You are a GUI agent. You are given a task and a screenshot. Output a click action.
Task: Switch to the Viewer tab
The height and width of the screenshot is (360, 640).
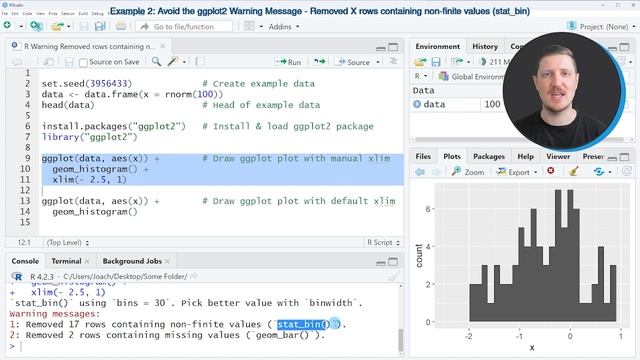pos(558,156)
